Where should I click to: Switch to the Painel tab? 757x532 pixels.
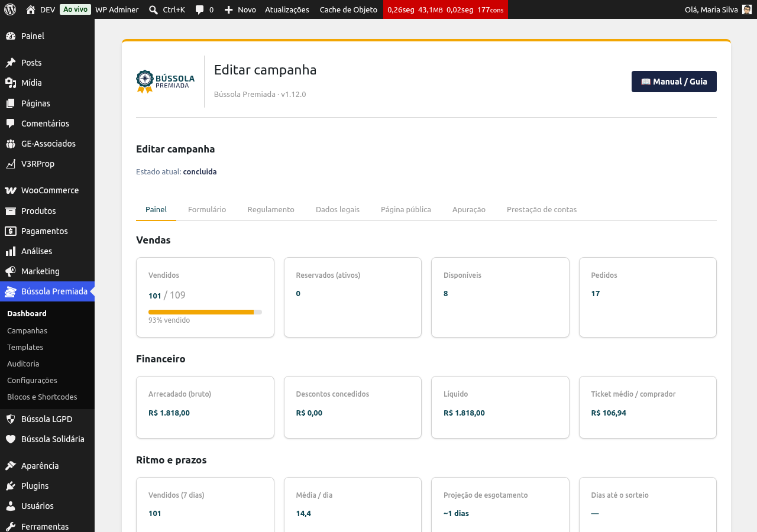(156, 210)
